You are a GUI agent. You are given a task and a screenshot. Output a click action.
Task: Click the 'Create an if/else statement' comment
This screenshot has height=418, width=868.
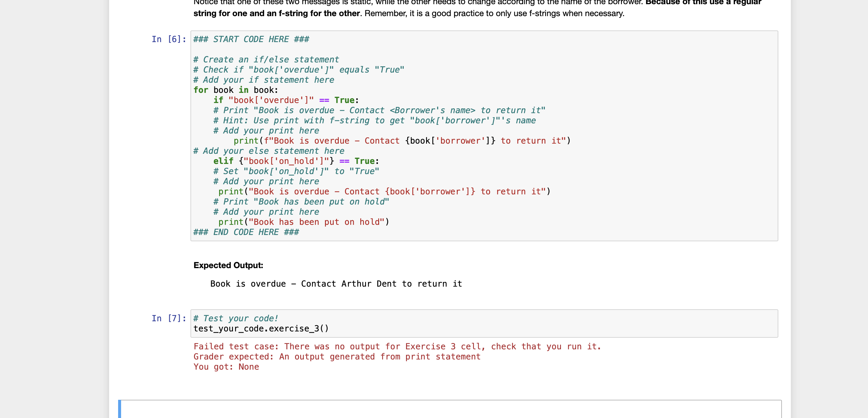266,60
